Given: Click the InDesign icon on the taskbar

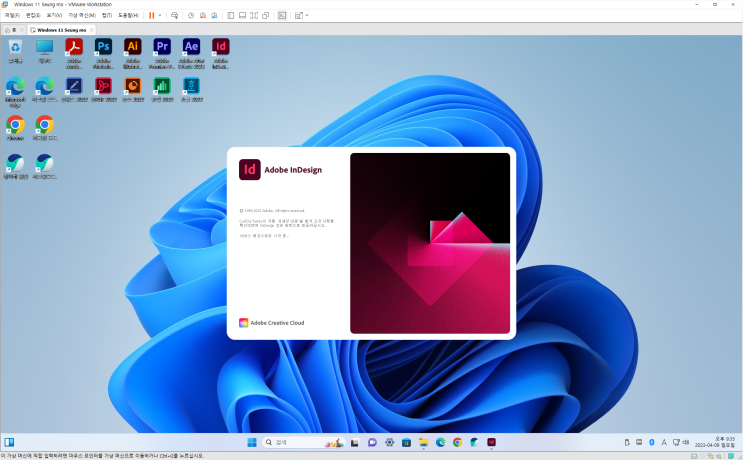Looking at the screenshot, I should [491, 442].
